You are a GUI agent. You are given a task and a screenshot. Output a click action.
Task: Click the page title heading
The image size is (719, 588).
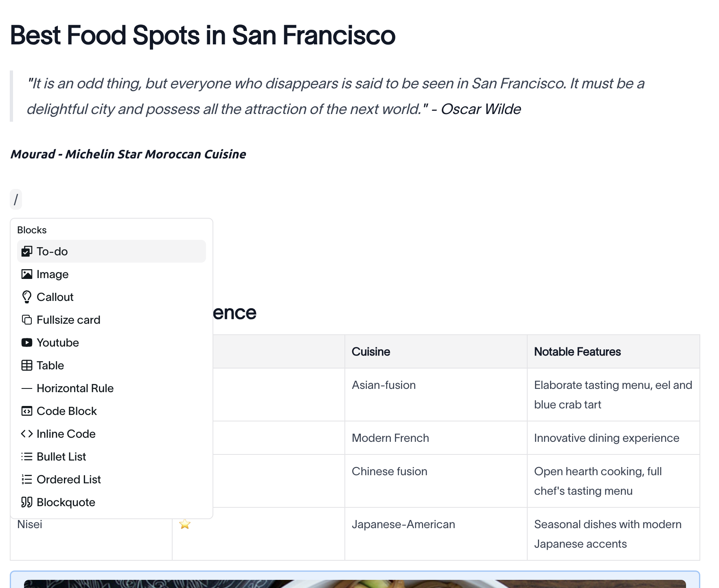point(202,35)
